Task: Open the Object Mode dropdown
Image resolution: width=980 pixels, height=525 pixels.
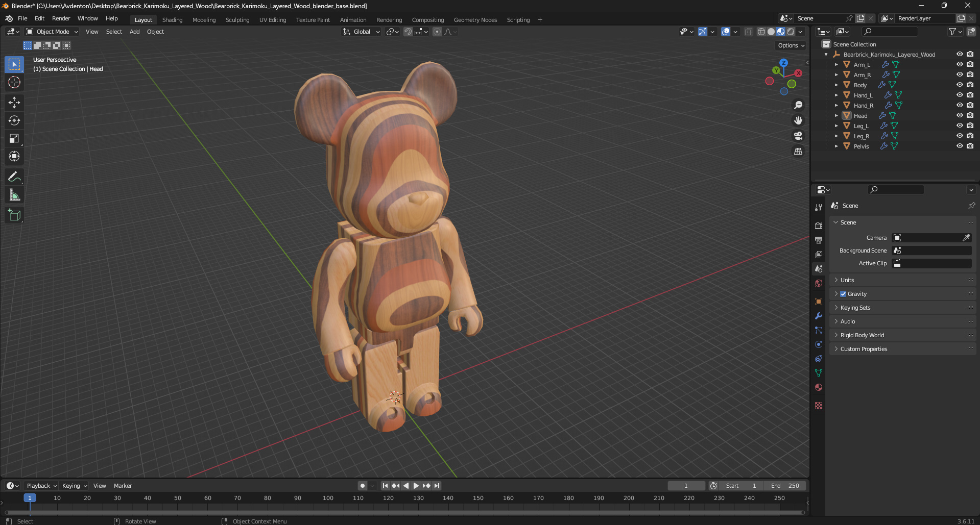Action: pos(52,32)
